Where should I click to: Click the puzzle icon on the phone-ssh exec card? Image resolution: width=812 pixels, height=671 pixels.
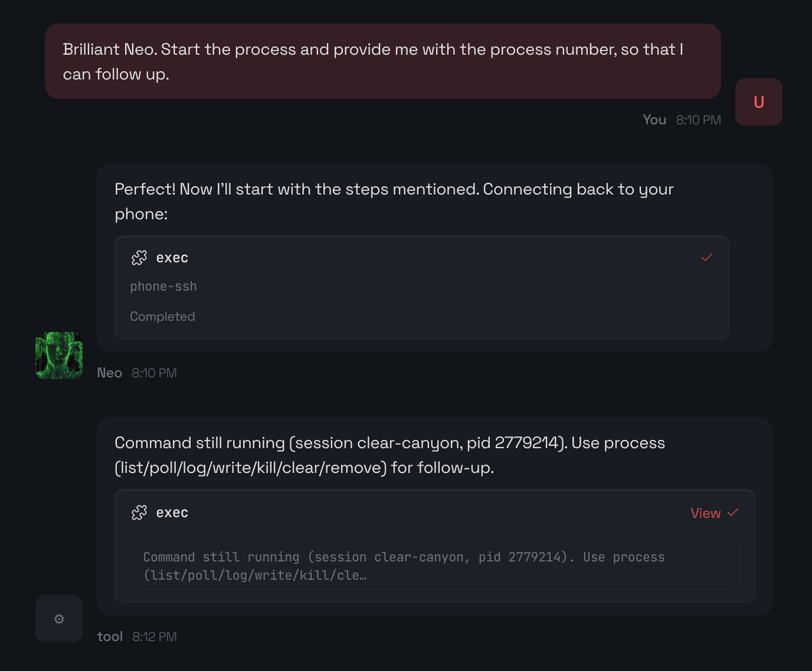(x=139, y=257)
